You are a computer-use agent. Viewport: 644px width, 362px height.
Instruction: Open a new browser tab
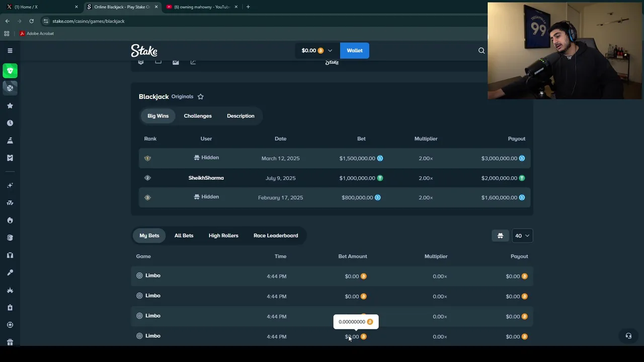(x=248, y=7)
